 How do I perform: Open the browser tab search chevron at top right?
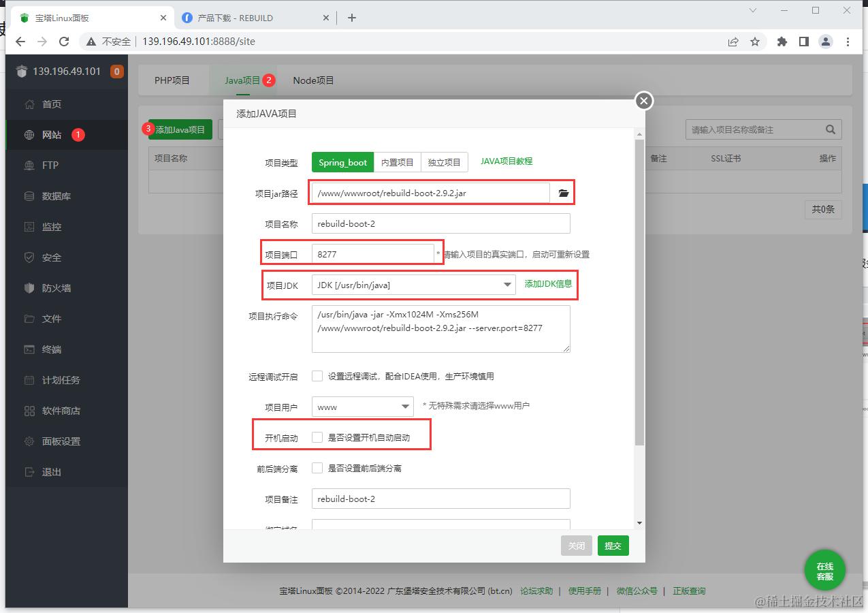[752, 11]
